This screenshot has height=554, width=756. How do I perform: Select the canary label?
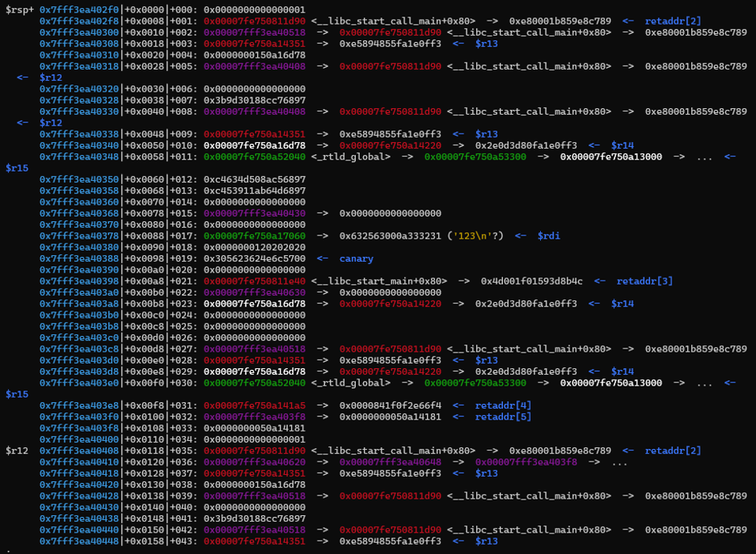point(356,258)
